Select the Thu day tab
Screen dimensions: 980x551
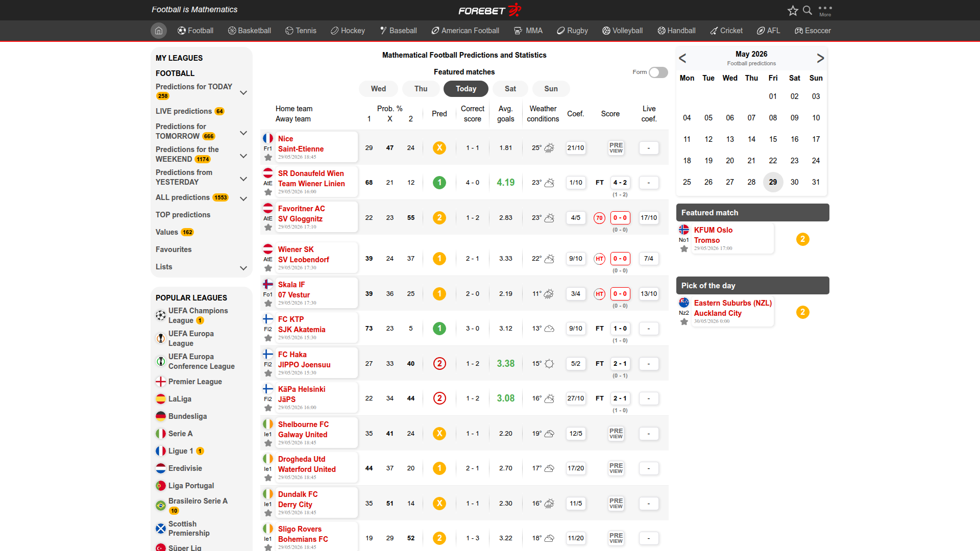point(421,89)
